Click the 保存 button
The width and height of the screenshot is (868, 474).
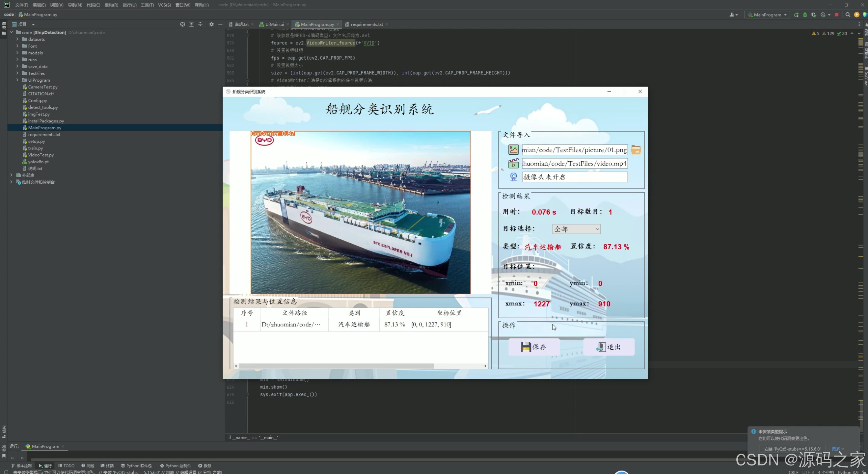[x=534, y=347]
